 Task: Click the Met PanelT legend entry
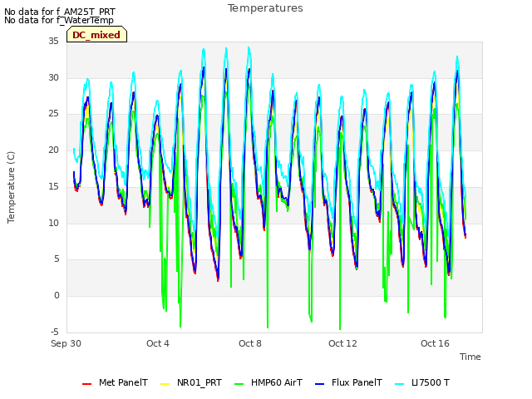[115, 382]
